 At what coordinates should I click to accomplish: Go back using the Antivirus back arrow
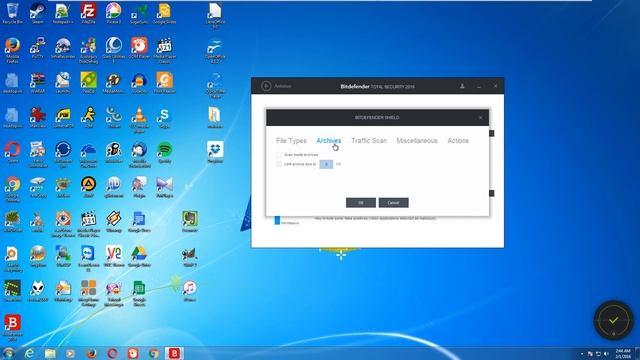266,86
